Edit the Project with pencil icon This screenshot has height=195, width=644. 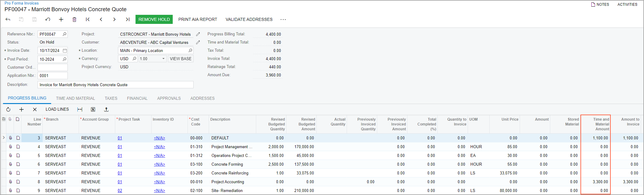click(x=198, y=34)
